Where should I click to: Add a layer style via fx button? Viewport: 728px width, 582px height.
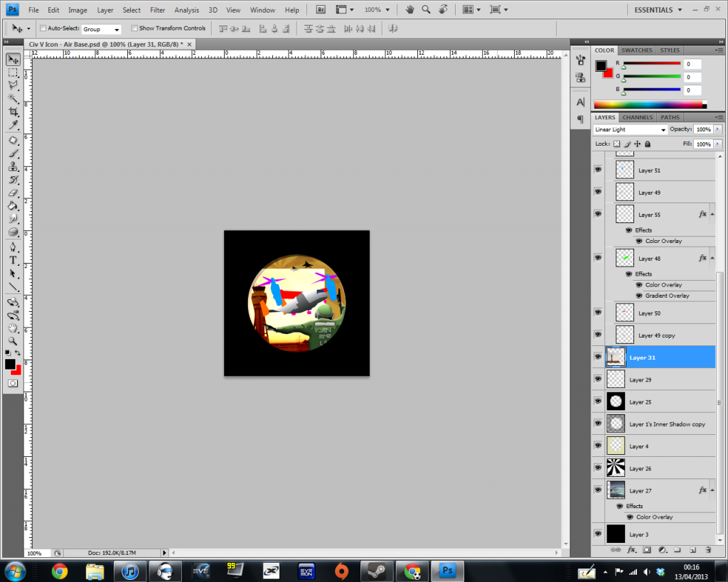631,550
